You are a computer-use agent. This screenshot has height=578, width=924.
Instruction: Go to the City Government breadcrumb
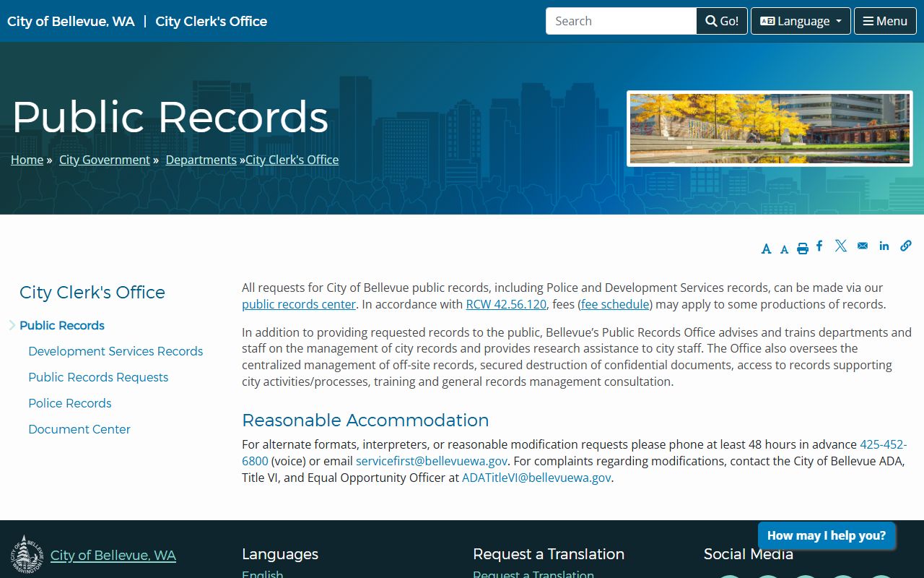coord(105,160)
